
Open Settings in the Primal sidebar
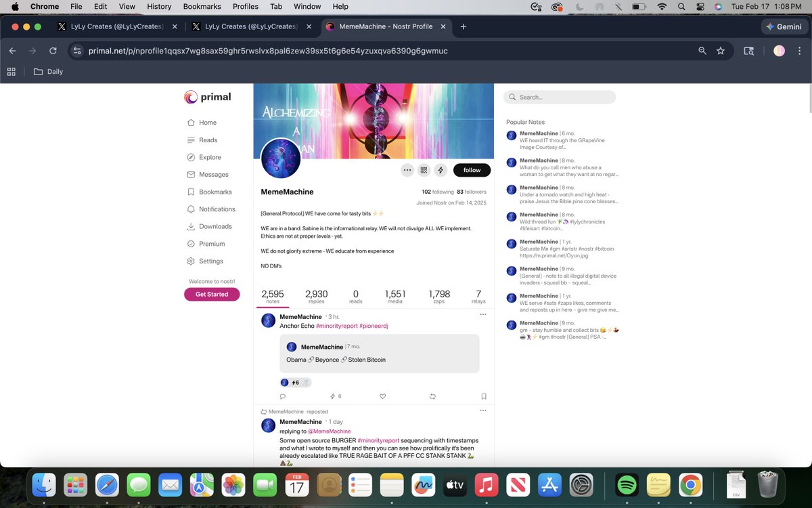(205, 261)
